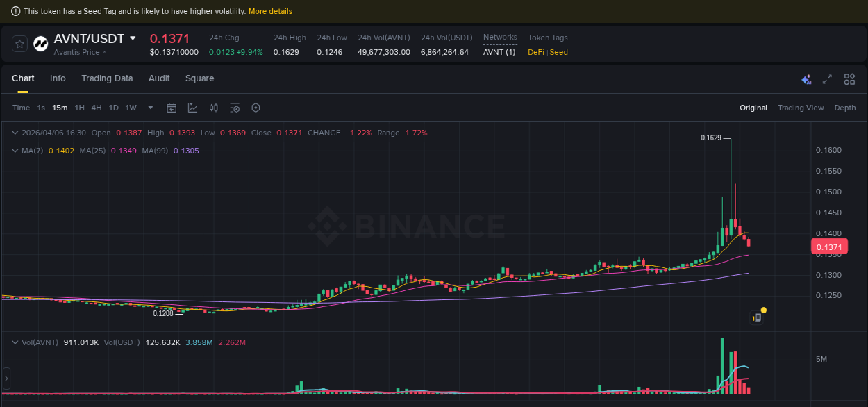Image resolution: width=868 pixels, height=407 pixels.
Task: Click the CHANGE -1.22% value
Action: (359, 133)
